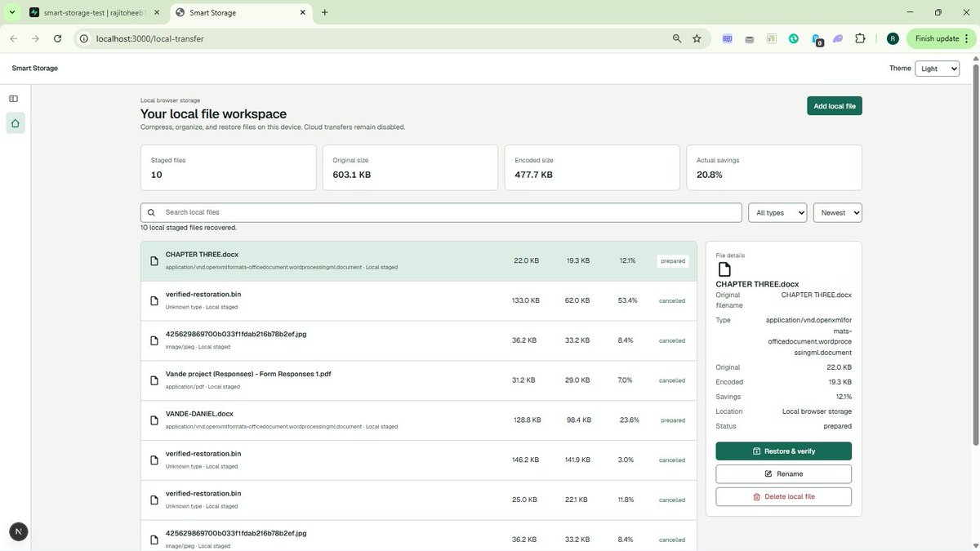Click the blue extension icon with 0 badge
Image resolution: width=980 pixels, height=551 pixels.
816,39
